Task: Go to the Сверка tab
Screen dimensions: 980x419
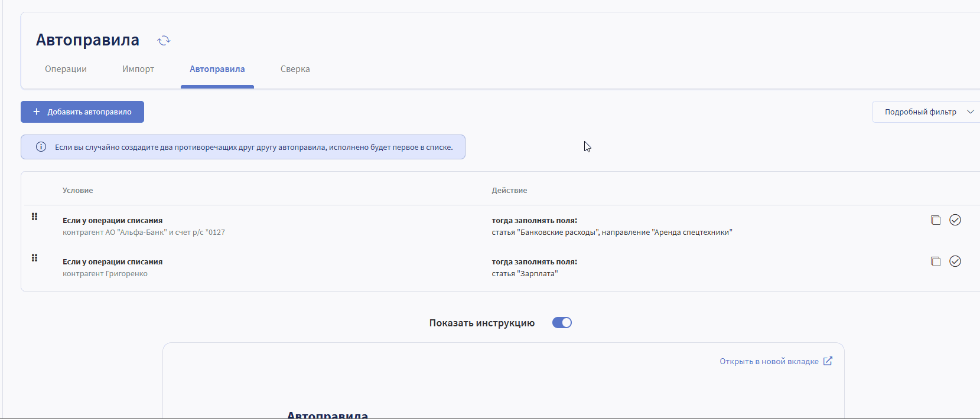Action: pos(295,69)
